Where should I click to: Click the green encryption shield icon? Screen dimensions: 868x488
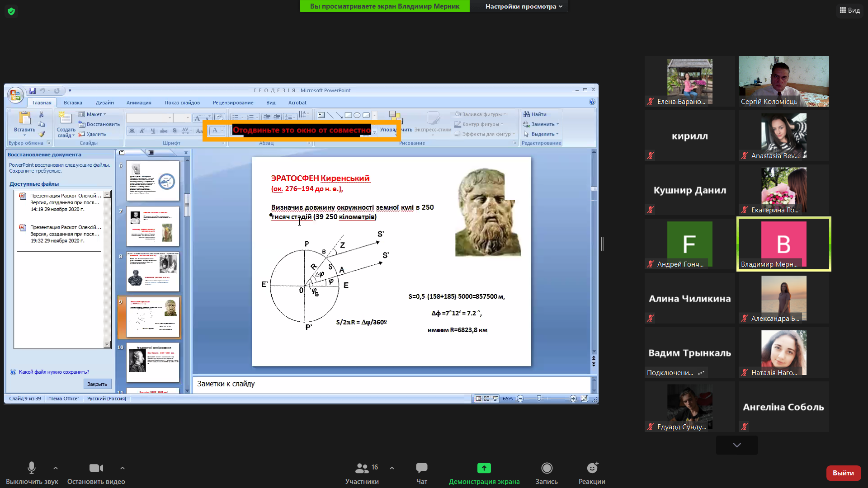[11, 11]
